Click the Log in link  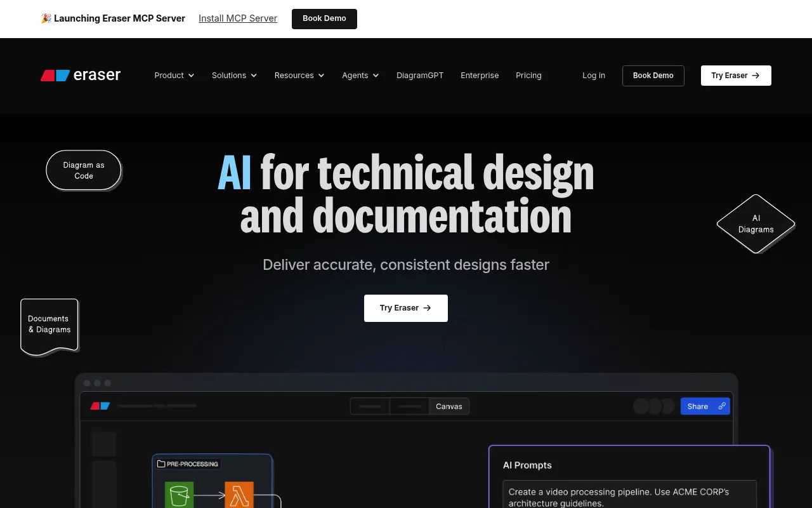click(x=594, y=76)
